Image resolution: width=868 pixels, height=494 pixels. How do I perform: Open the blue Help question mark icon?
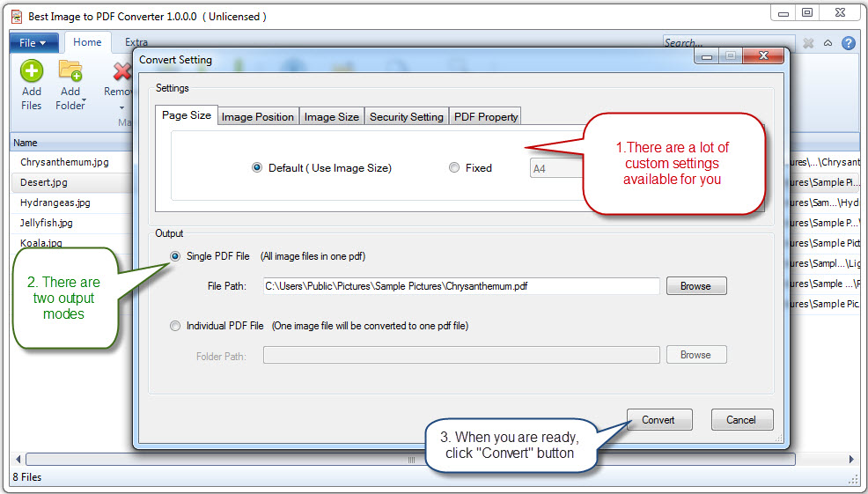(x=848, y=42)
